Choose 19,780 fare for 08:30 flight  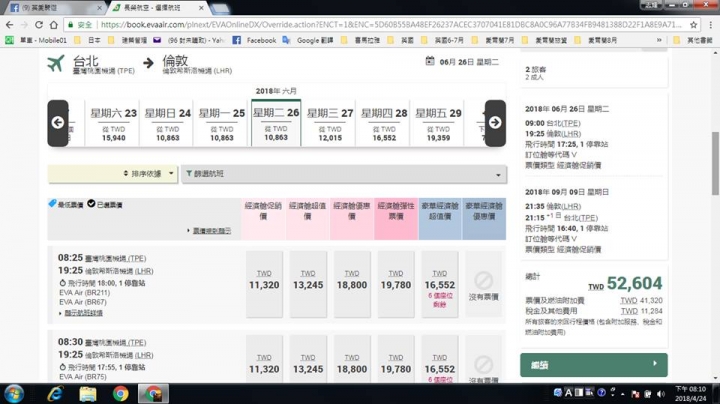pyautogui.click(x=396, y=360)
